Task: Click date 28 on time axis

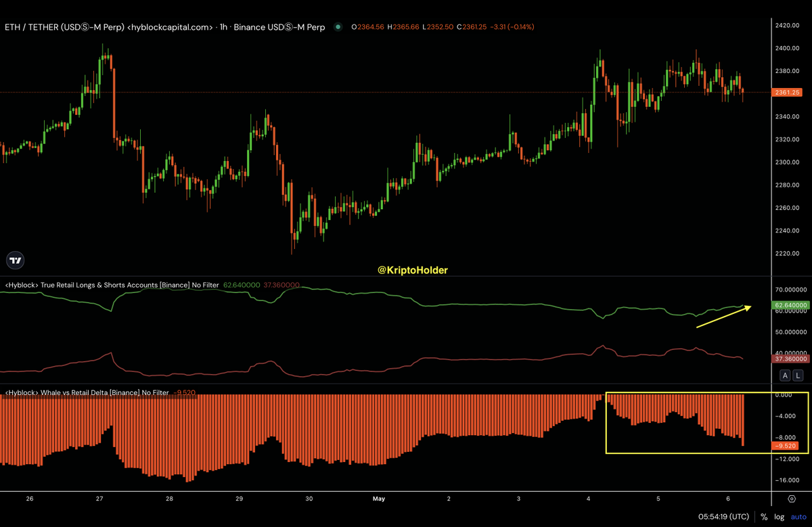Action: [x=169, y=499]
